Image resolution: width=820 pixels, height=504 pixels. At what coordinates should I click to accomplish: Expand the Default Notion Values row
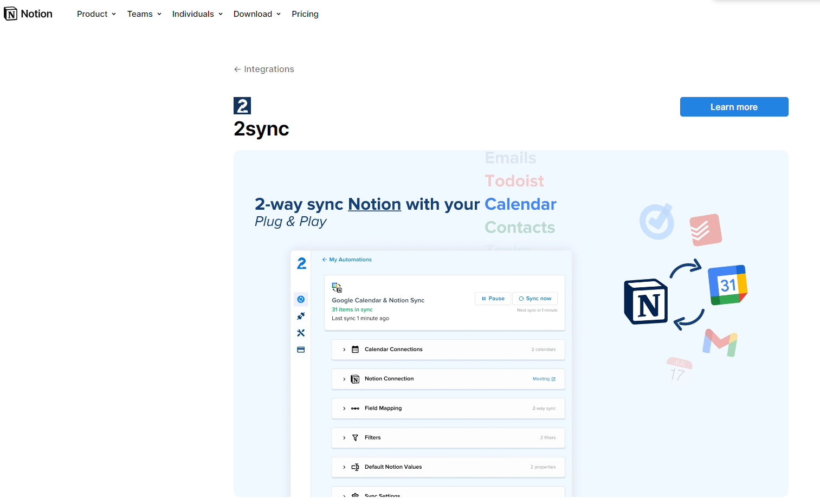point(448,467)
